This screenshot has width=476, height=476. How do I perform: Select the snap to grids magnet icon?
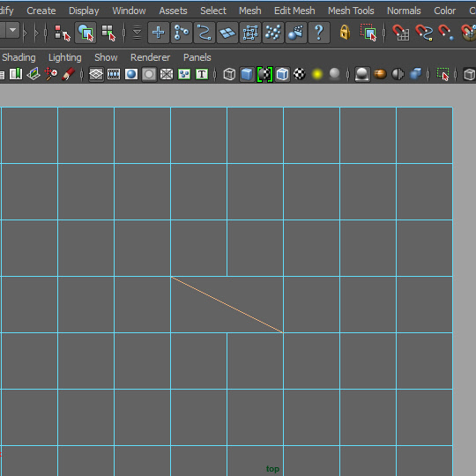tap(400, 33)
